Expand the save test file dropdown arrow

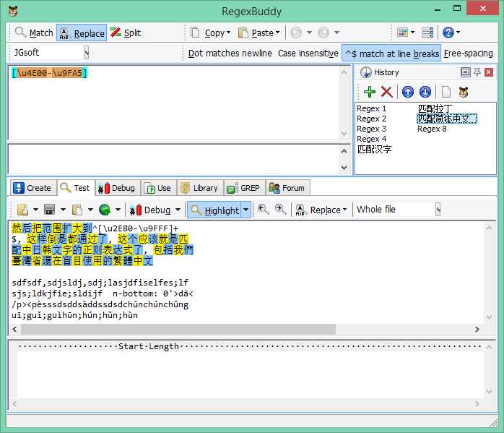click(63, 210)
